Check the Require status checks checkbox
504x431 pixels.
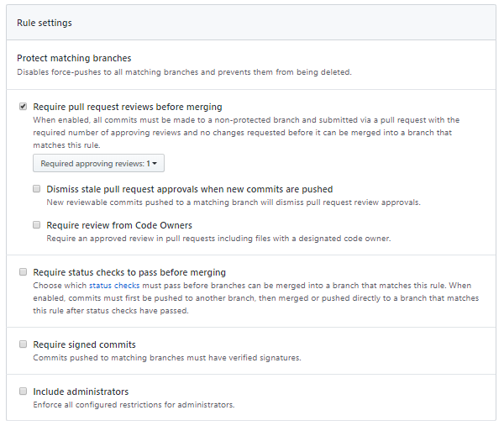click(23, 273)
